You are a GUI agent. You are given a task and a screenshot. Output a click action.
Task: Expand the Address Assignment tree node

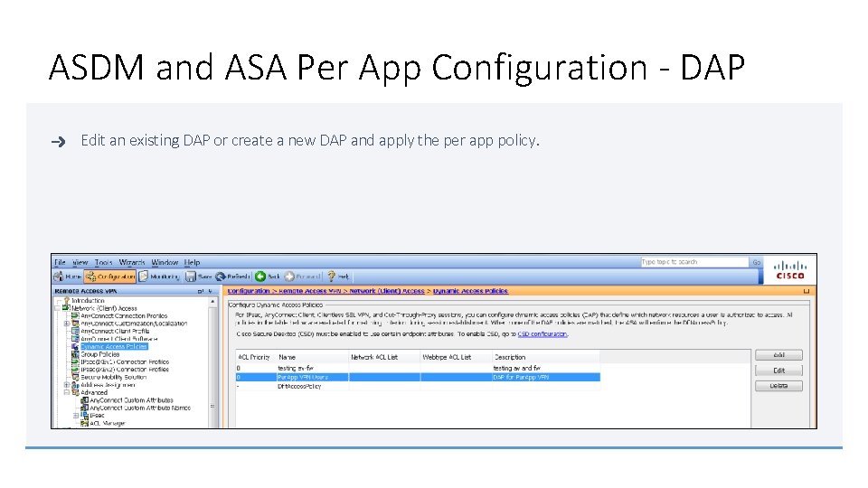66,385
